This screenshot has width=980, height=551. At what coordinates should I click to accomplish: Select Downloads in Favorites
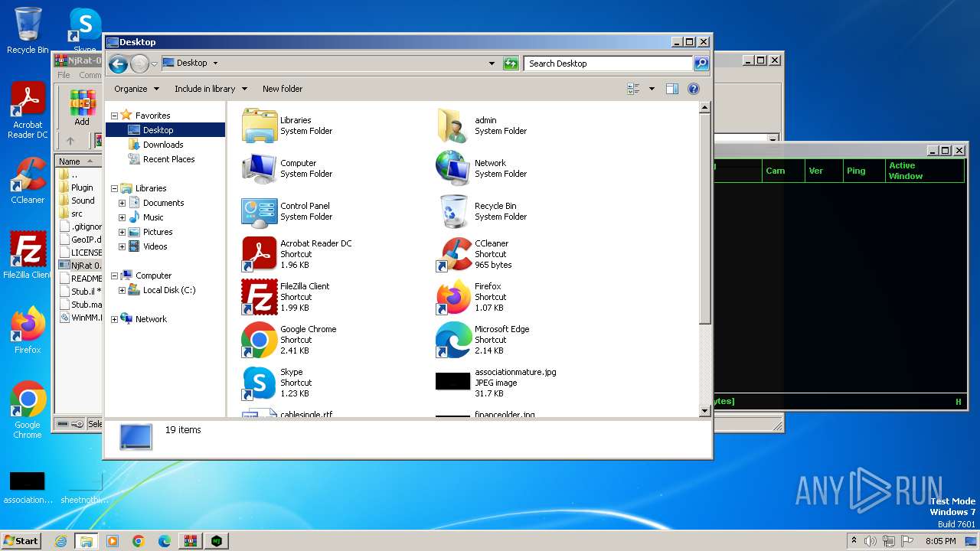click(163, 145)
